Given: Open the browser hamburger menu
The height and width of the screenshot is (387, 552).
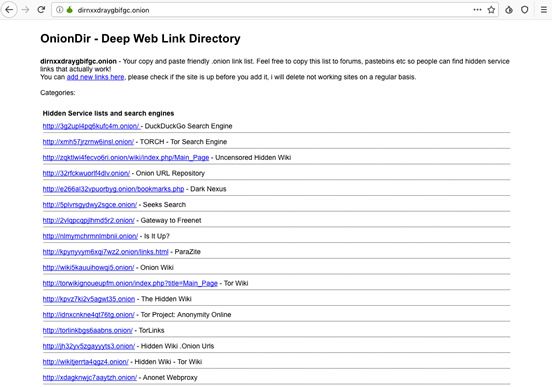Looking at the screenshot, I should 544,10.
